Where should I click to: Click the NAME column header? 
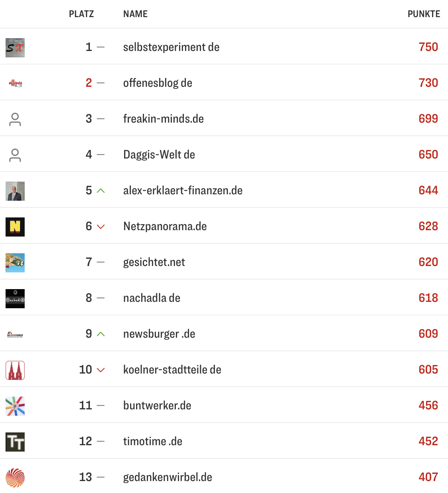[x=135, y=14]
